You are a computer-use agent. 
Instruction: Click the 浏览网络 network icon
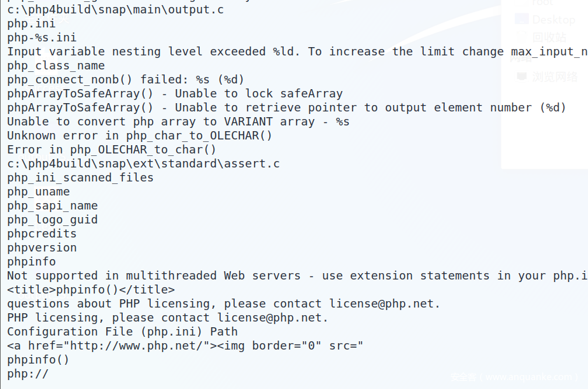(x=522, y=76)
